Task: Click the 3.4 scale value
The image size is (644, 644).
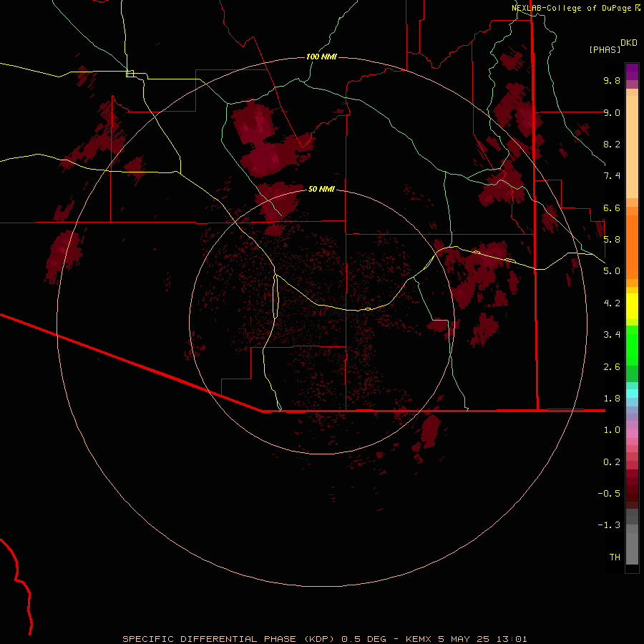Action: click(x=612, y=335)
